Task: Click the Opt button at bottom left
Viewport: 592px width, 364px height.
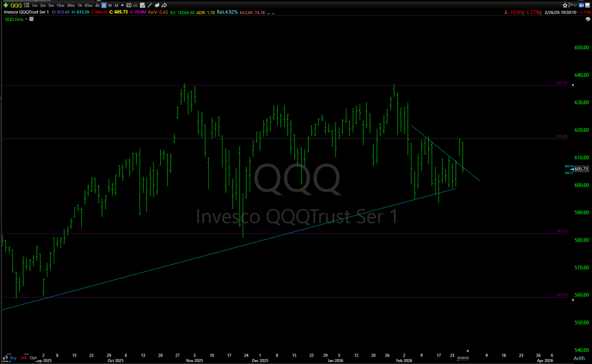Action: click(33, 358)
